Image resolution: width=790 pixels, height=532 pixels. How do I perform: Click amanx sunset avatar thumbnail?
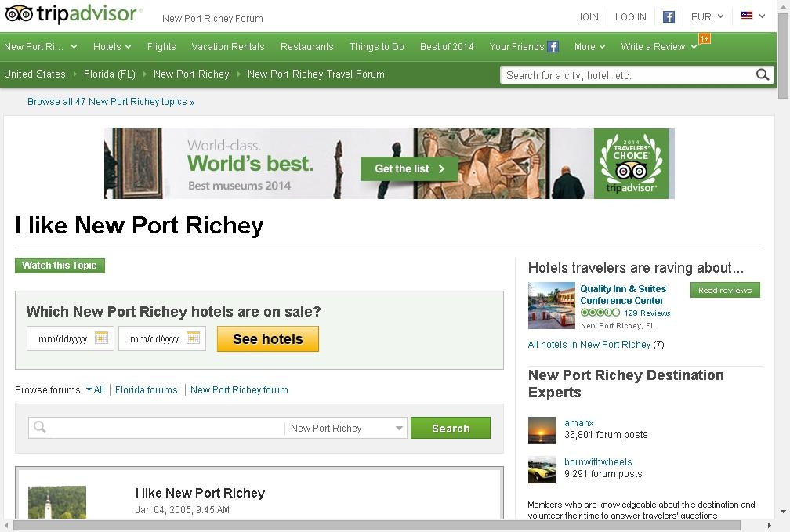[x=542, y=430]
